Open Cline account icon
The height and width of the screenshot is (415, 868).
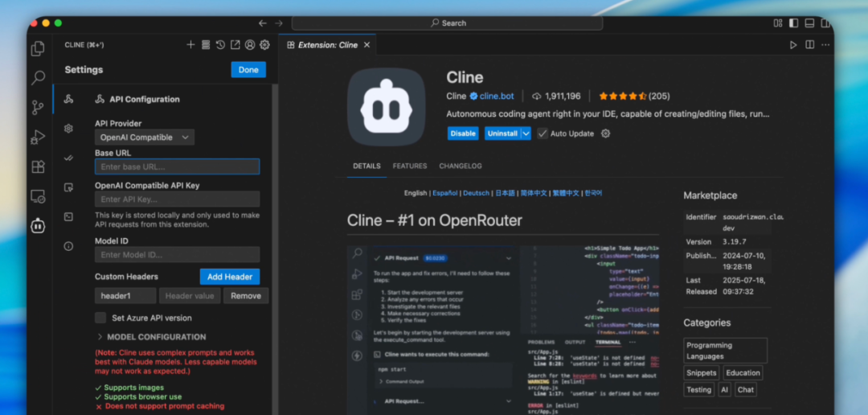pyautogui.click(x=250, y=45)
